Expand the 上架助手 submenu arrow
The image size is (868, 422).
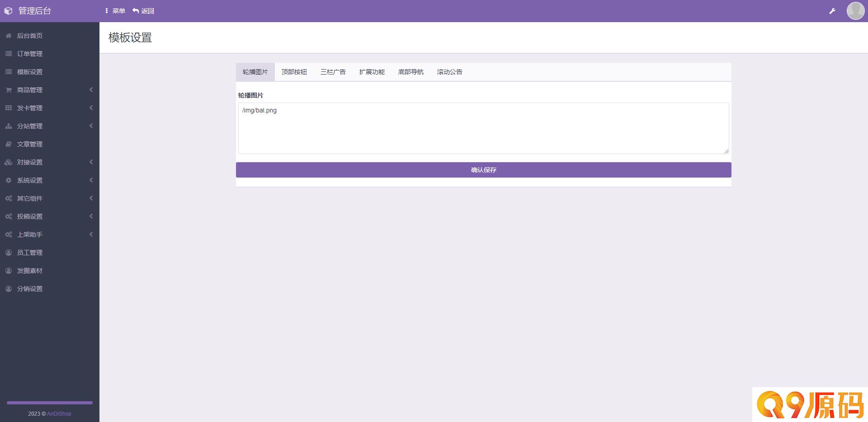[x=91, y=234]
